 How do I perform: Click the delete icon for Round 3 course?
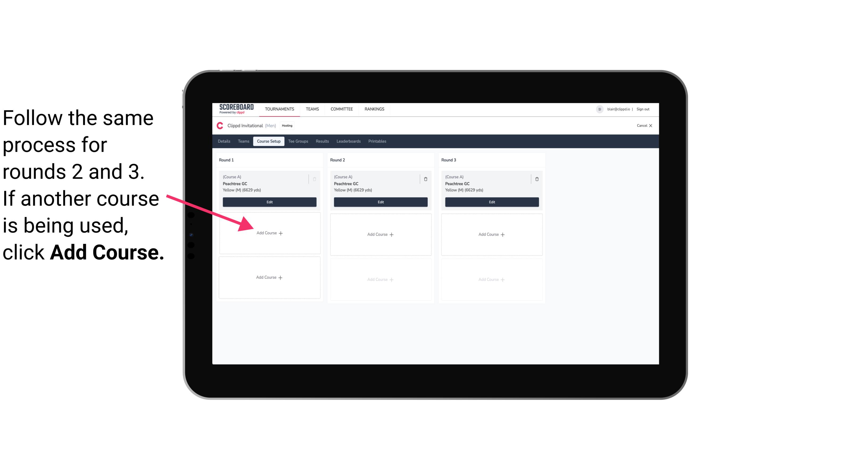535,179
